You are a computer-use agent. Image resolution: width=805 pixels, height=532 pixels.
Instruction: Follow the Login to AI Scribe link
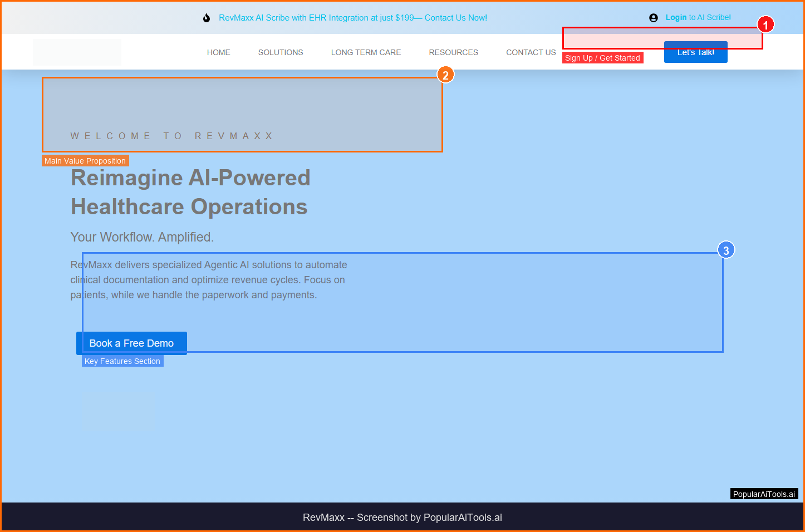pos(698,17)
